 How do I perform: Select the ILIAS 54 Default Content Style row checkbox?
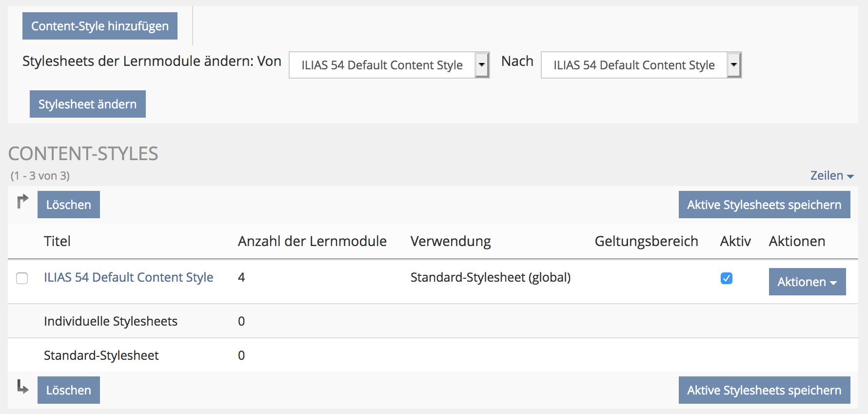point(22,278)
